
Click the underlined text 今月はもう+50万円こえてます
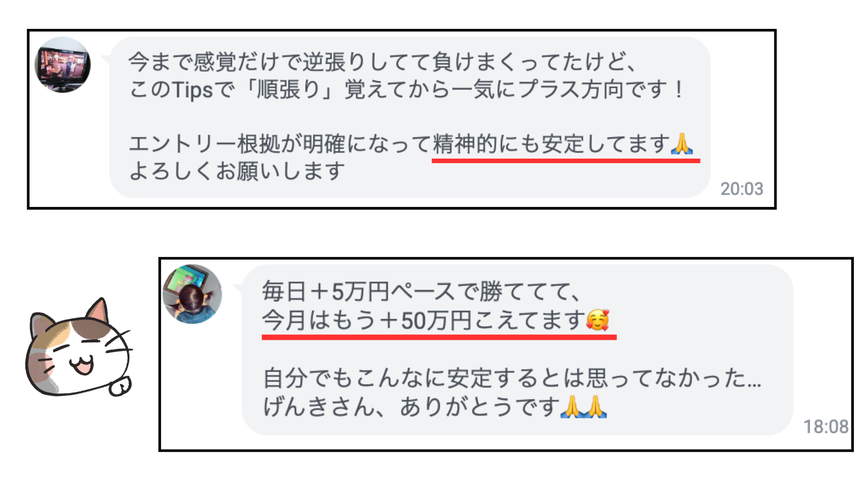point(424,320)
